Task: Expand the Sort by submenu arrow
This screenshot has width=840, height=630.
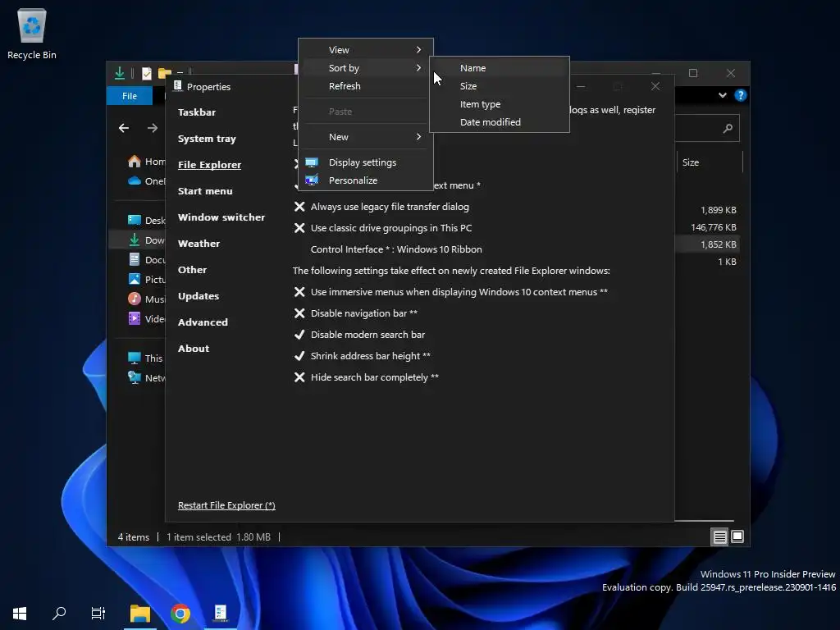Action: click(418, 68)
